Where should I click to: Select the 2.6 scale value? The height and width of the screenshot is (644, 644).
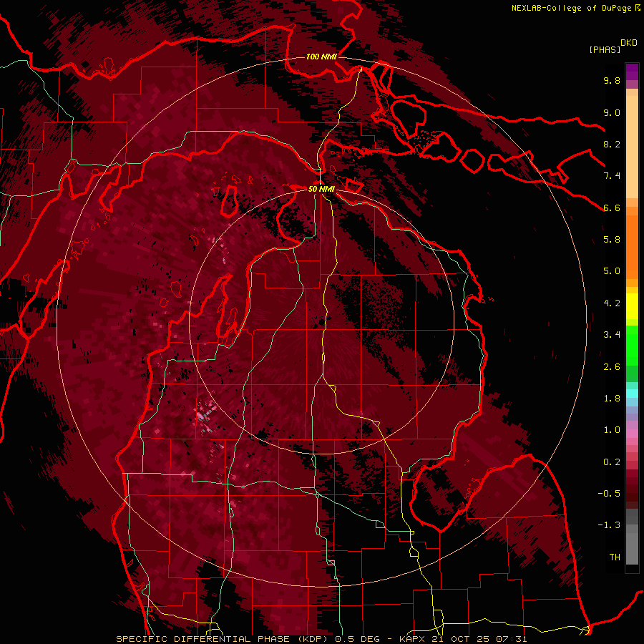point(612,367)
